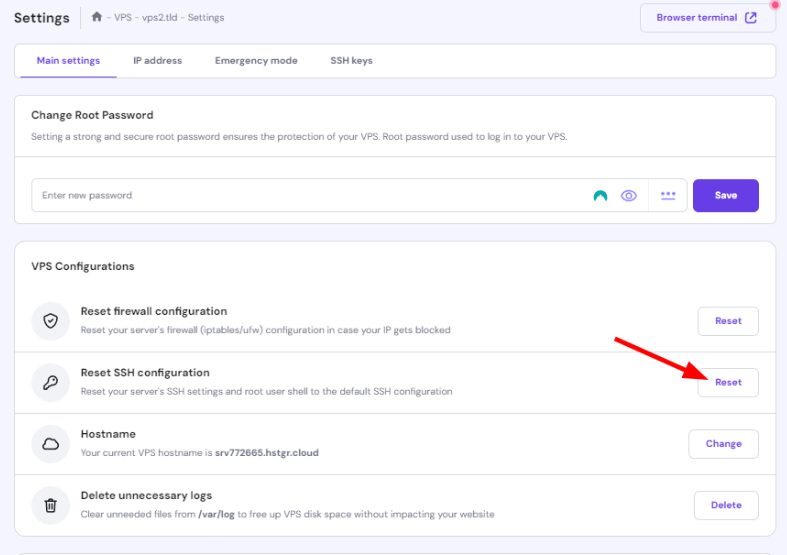787x555 pixels.
Task: Click the firewall shield icon
Action: pyautogui.click(x=50, y=321)
